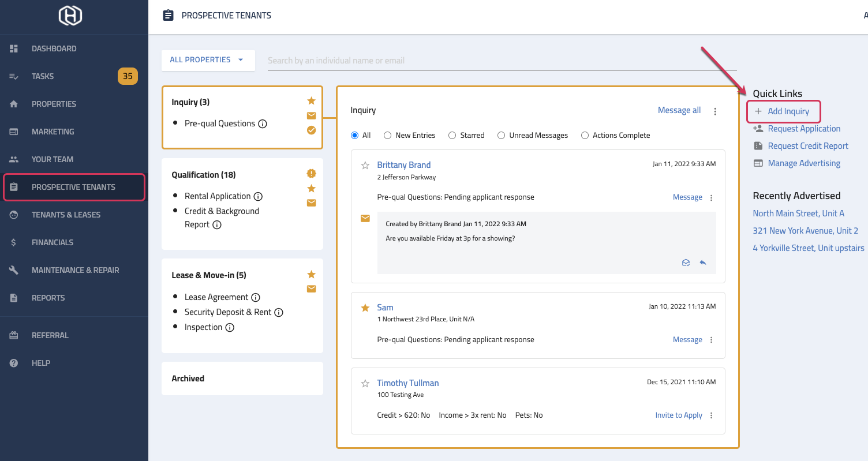Select the All filter radio button
This screenshot has height=461, width=868.
pos(355,136)
